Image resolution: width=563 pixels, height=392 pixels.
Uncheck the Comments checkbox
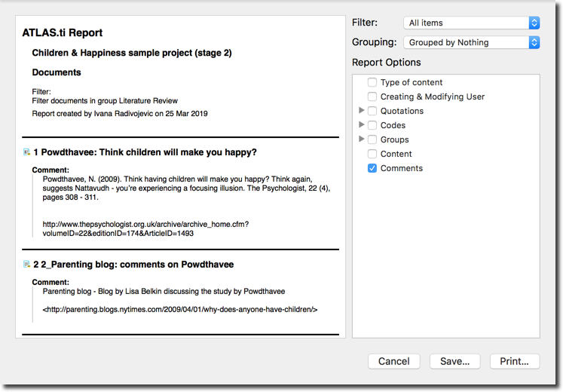click(372, 168)
